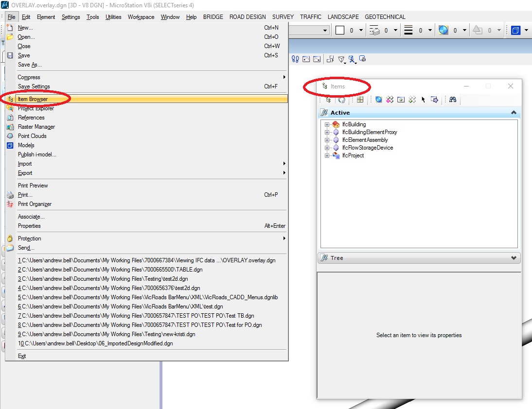This screenshot has width=532, height=409.
Task: Open the transparency dropdown arrow
Action: click(x=464, y=30)
